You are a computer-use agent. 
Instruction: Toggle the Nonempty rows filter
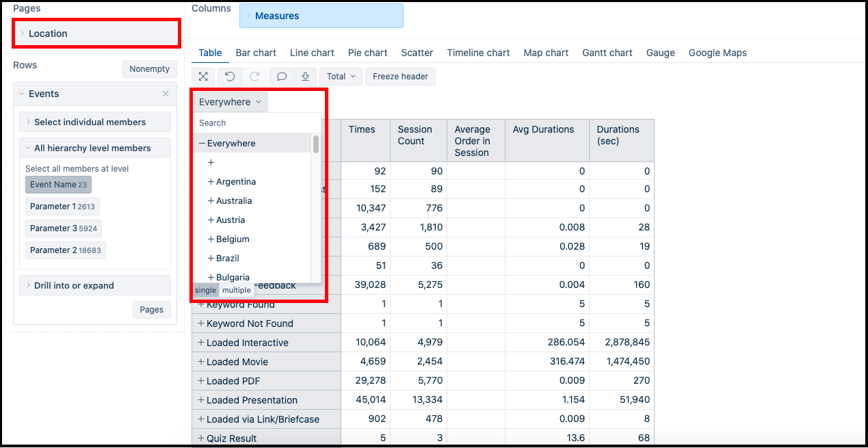pyautogui.click(x=149, y=69)
